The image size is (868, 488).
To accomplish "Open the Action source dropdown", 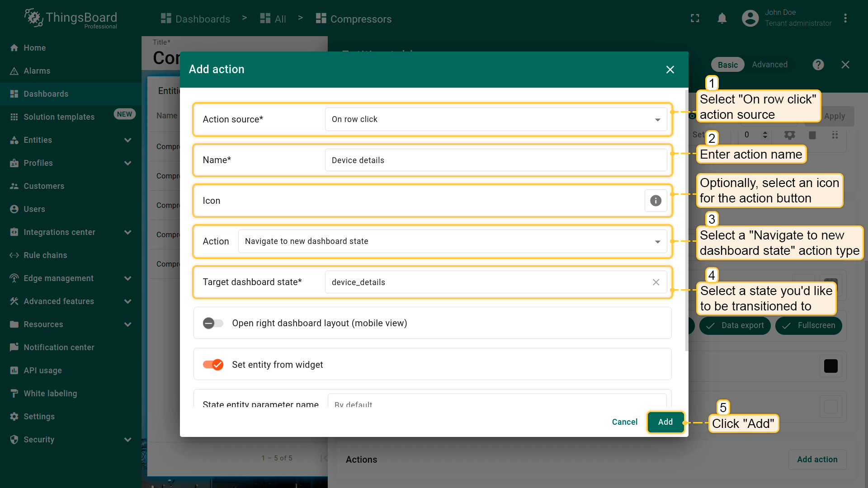I will [495, 119].
